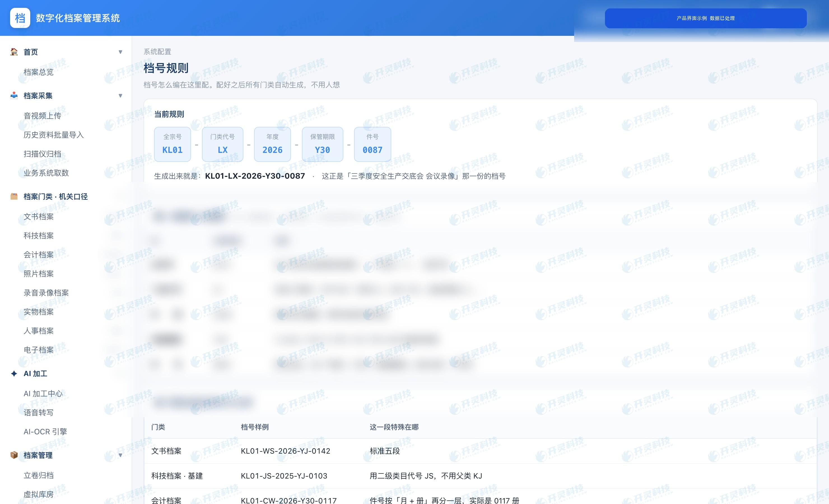Select 科技档案 in the sidebar
829x504 pixels.
pyautogui.click(x=39, y=235)
